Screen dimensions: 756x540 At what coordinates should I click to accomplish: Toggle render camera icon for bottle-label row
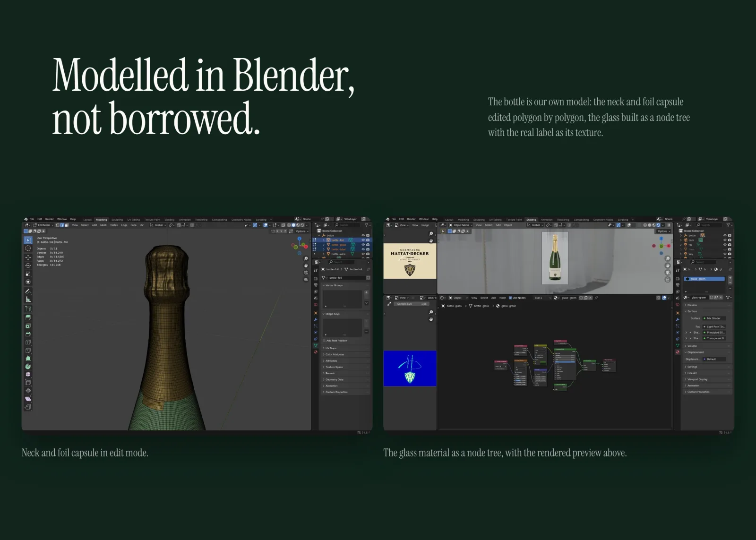tap(368, 249)
